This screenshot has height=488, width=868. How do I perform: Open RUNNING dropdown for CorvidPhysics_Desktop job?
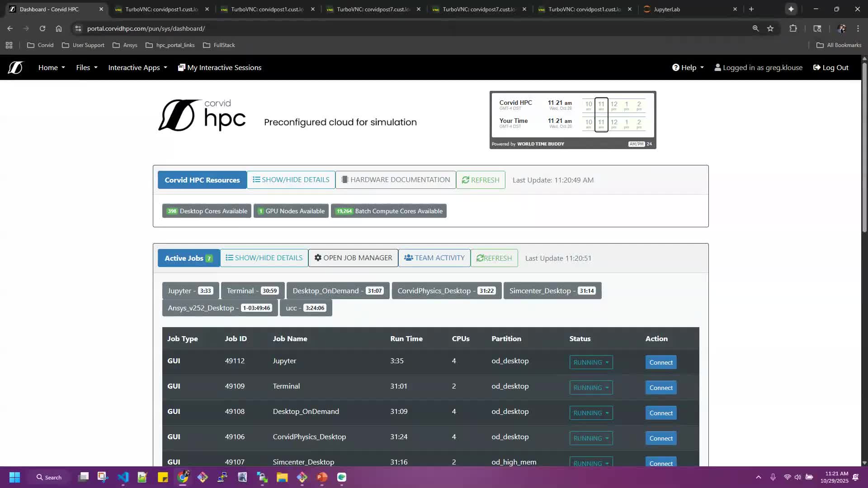click(x=591, y=438)
